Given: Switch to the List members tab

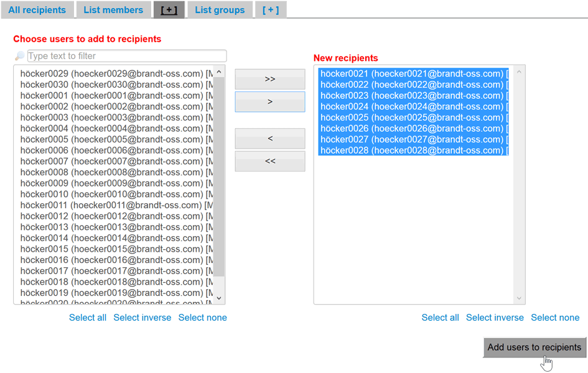Looking at the screenshot, I should (x=113, y=10).
